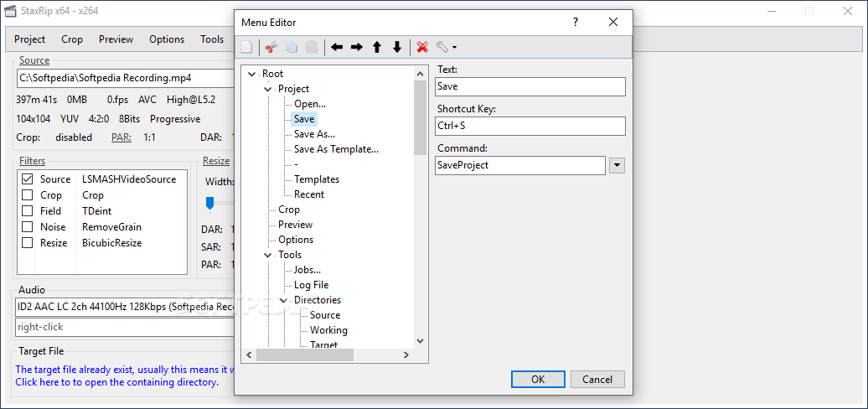The image size is (868, 409).
Task: Select Options node in the tree
Action: coord(296,240)
